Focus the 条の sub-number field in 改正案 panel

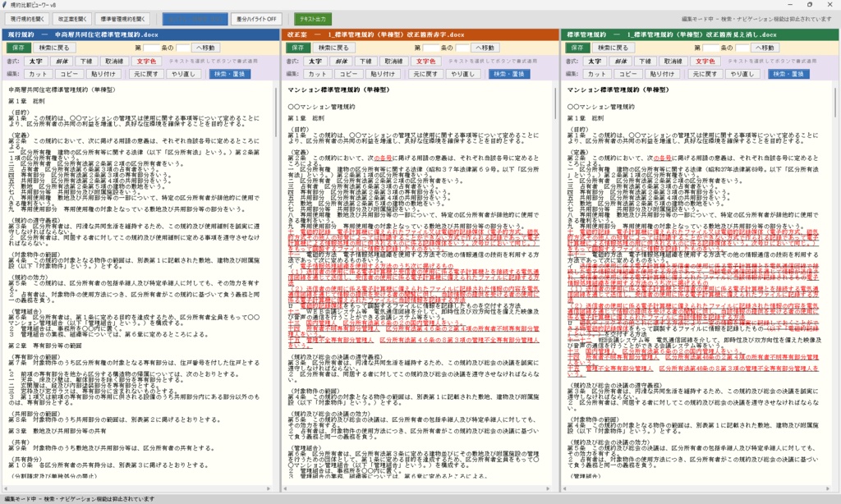pos(463,48)
